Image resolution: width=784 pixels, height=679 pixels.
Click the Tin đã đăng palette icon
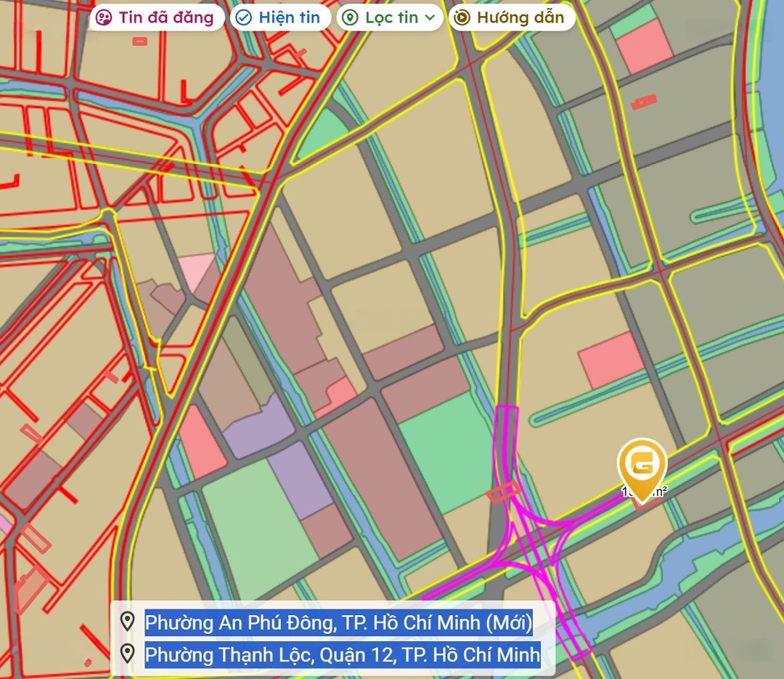105,18
